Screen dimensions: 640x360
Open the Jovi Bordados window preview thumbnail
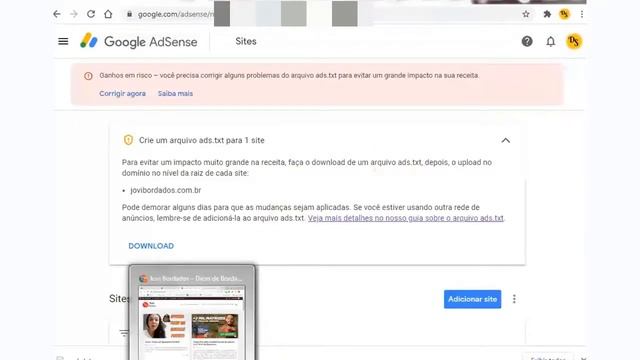pyautogui.click(x=192, y=313)
